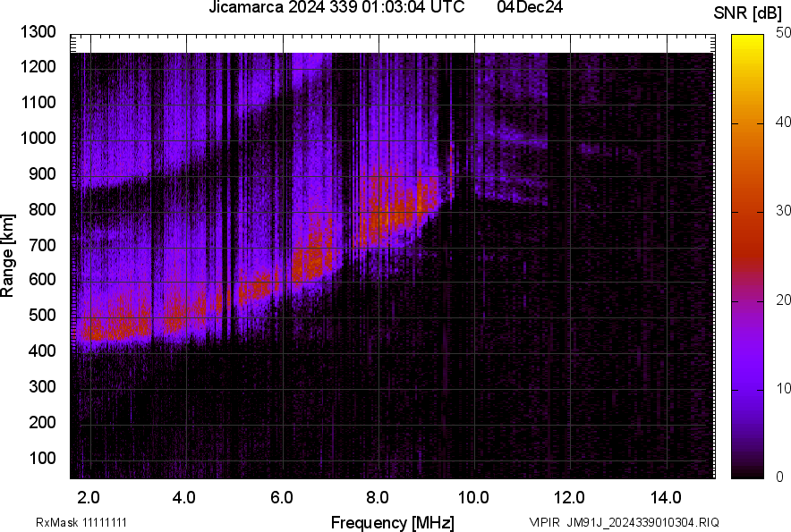Click frequency tick label 2.0

[89, 498]
